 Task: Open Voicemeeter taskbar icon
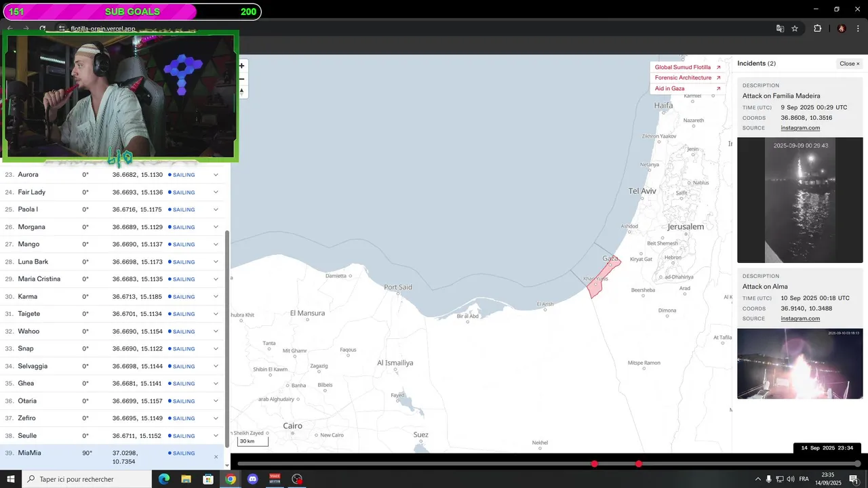point(275,479)
